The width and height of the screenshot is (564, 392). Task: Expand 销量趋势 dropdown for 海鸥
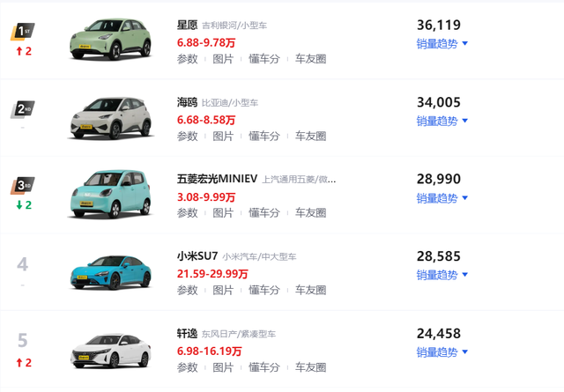pyautogui.click(x=442, y=121)
